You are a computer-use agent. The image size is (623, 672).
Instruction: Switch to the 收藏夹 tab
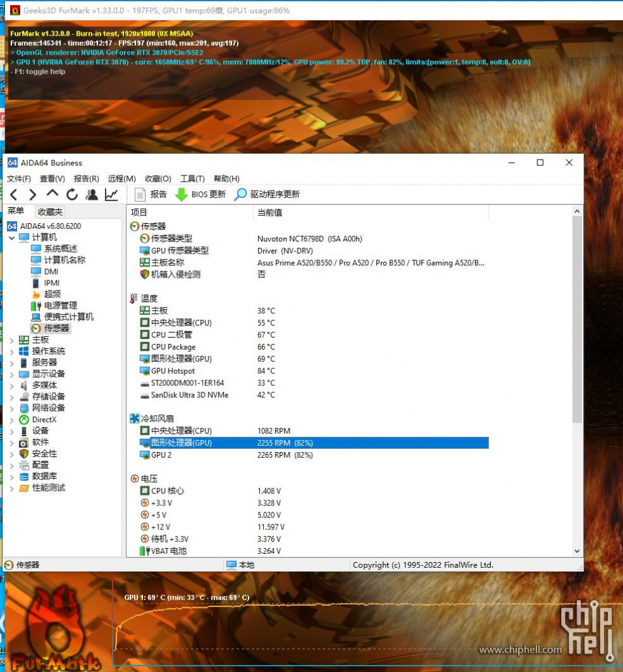(x=50, y=212)
